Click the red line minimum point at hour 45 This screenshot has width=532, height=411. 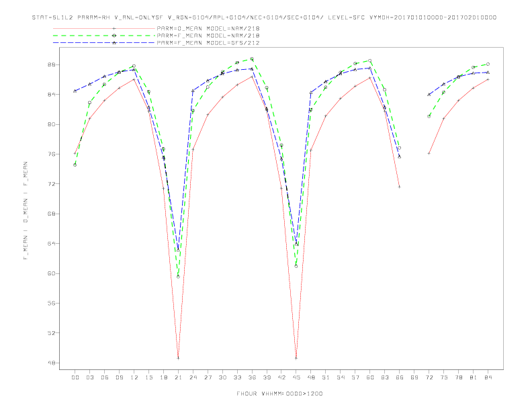pos(296,358)
